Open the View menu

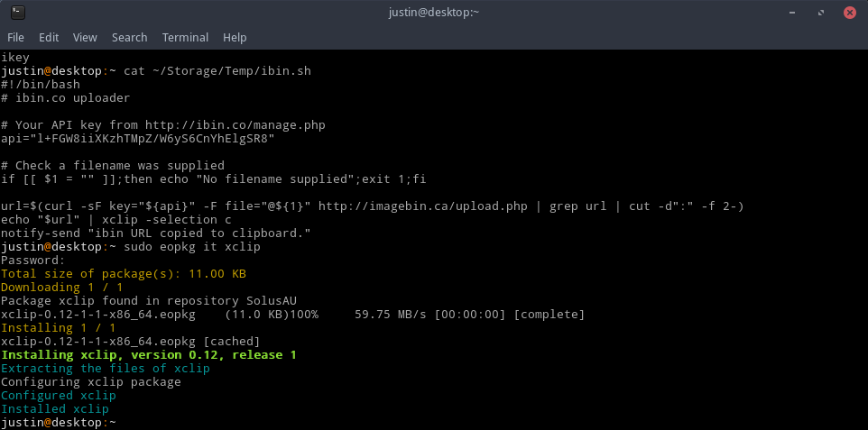85,38
